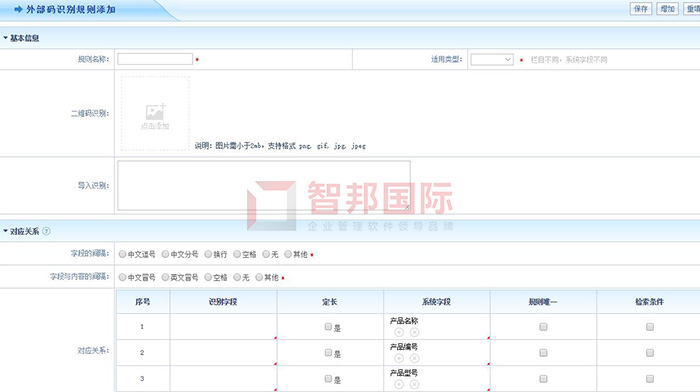Check 定长 是 box in row 2
Image resolution: width=700 pixels, height=392 pixels.
point(328,353)
